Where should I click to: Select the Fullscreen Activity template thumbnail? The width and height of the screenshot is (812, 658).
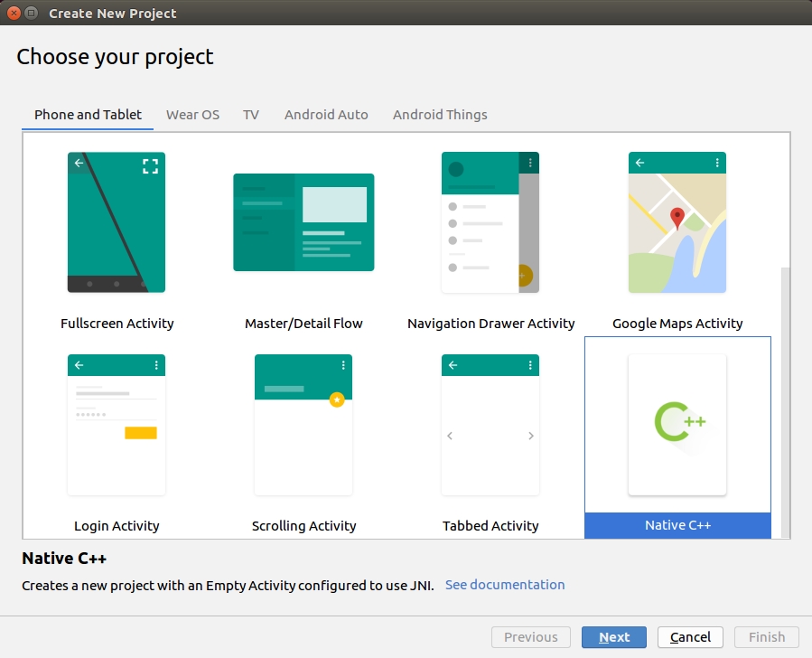pos(117,222)
